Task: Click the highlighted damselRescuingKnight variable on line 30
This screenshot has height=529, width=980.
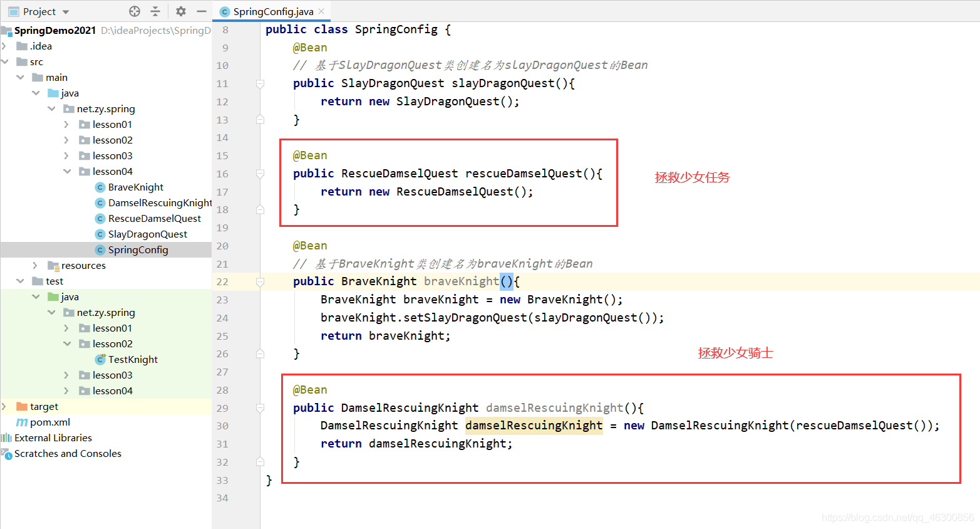Action: point(534,426)
